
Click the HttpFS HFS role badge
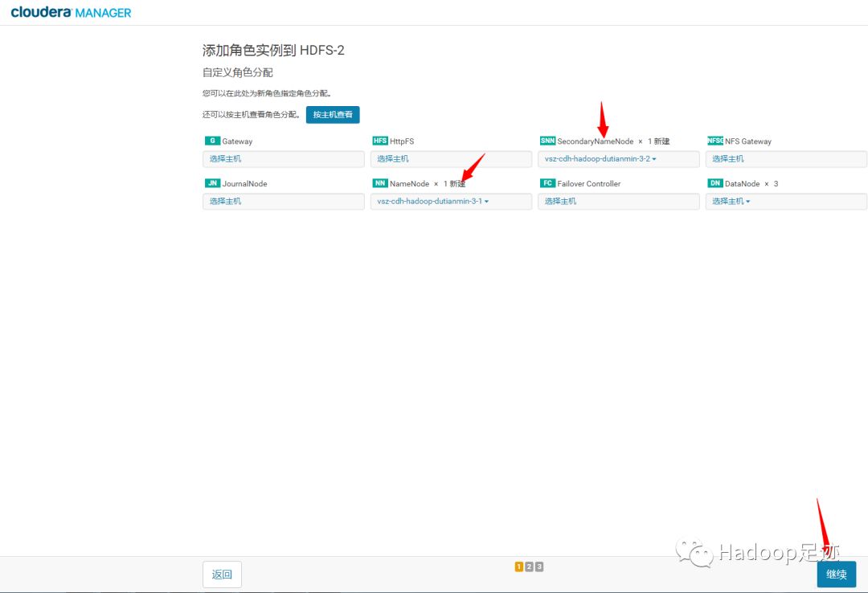click(380, 141)
